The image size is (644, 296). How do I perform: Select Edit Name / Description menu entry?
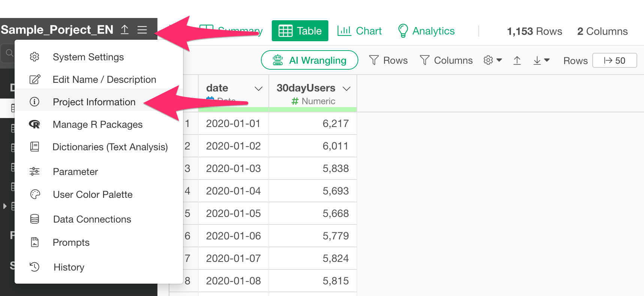coord(104,79)
